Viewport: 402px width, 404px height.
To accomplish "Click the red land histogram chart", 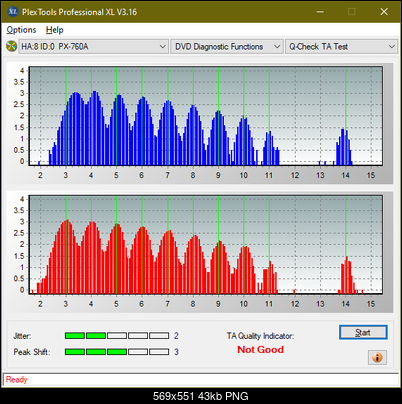I will (206, 245).
